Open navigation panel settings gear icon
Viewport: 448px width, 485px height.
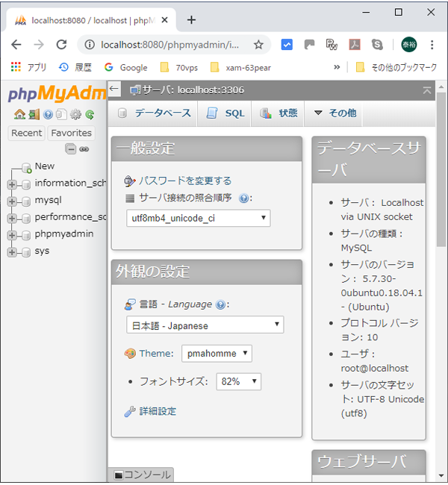click(x=75, y=114)
